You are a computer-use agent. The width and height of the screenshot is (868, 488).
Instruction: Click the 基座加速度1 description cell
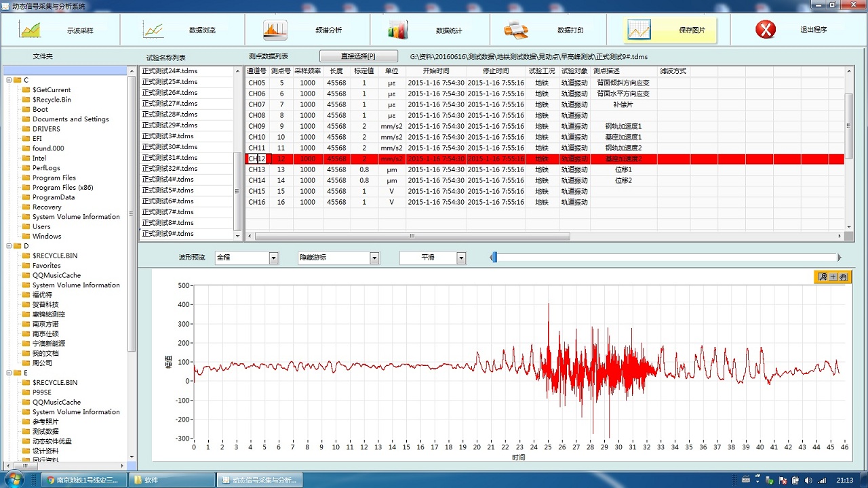pyautogui.click(x=623, y=138)
